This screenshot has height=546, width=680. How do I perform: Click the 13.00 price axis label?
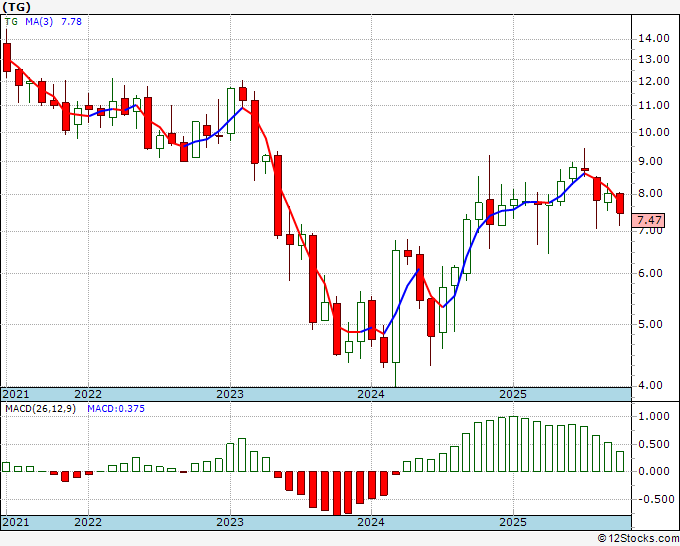click(x=654, y=59)
